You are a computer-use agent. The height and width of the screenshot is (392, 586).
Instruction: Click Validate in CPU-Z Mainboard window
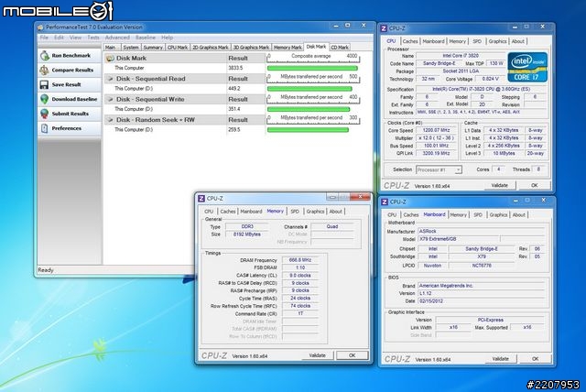pos(500,359)
